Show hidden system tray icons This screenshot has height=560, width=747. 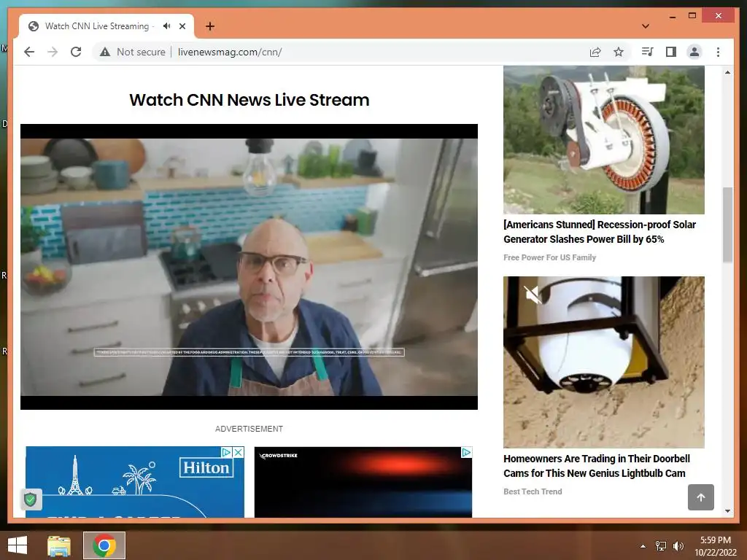tap(643, 546)
